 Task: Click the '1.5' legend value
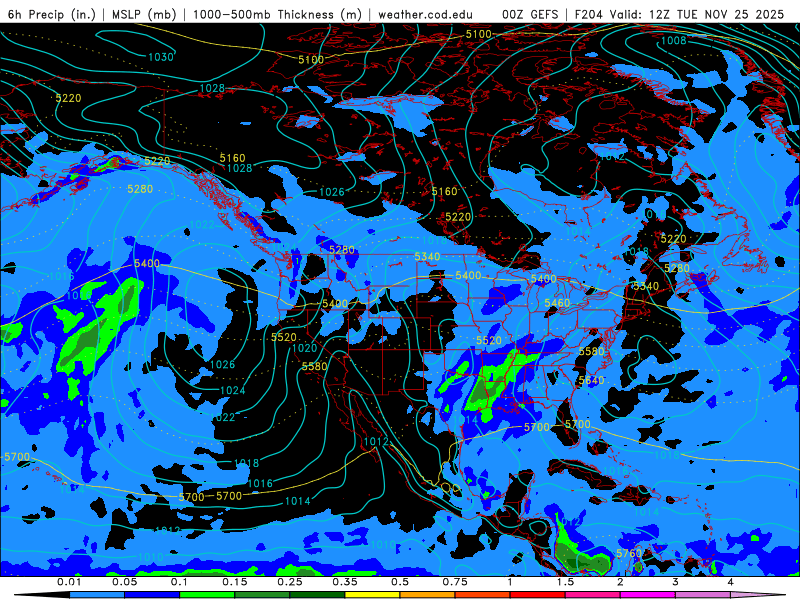click(565, 582)
